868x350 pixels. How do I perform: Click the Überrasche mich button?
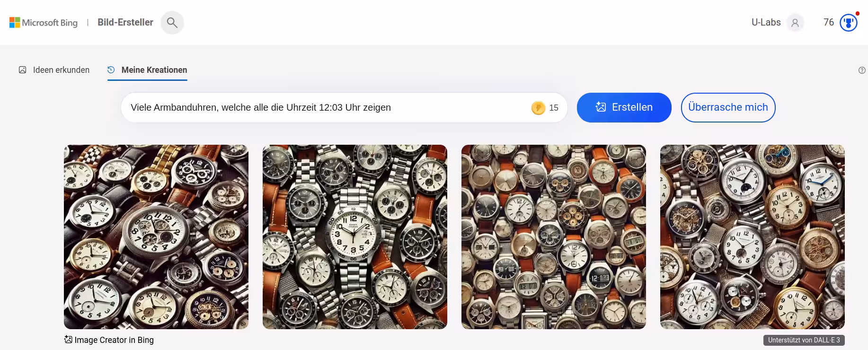pyautogui.click(x=728, y=107)
